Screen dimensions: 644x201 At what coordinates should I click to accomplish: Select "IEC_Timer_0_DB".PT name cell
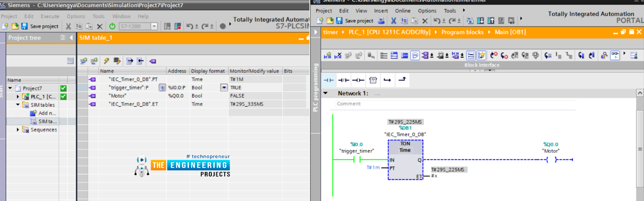133,79
